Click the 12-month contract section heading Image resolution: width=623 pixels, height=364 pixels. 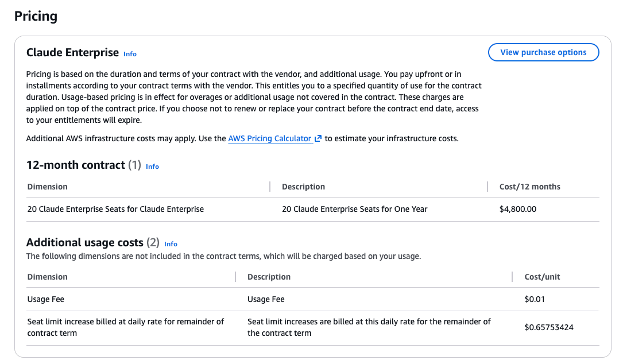click(x=77, y=165)
